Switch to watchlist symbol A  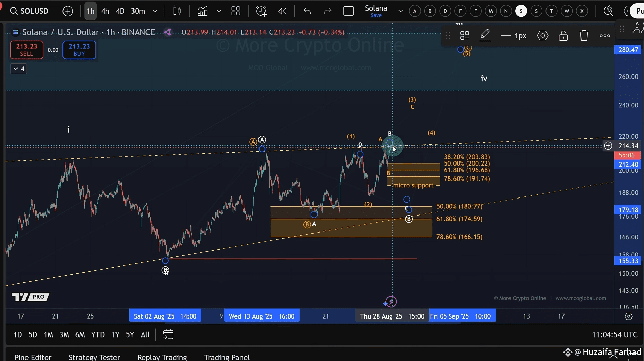click(415, 11)
